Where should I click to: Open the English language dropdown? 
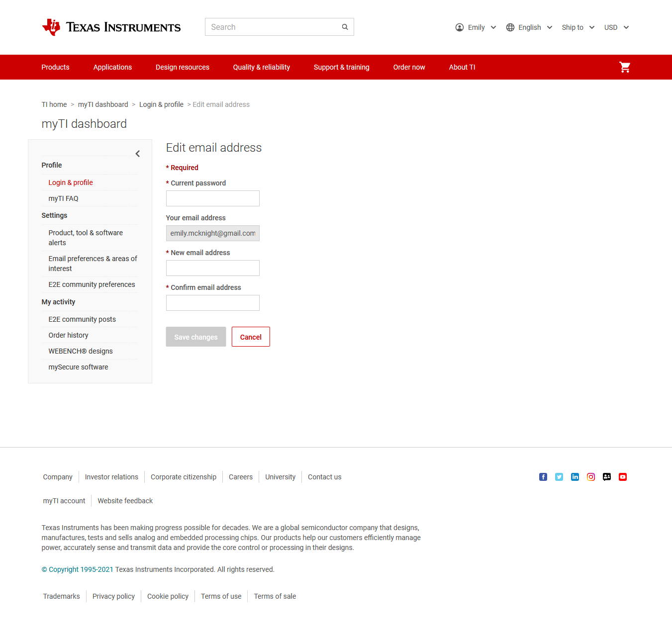coord(529,27)
